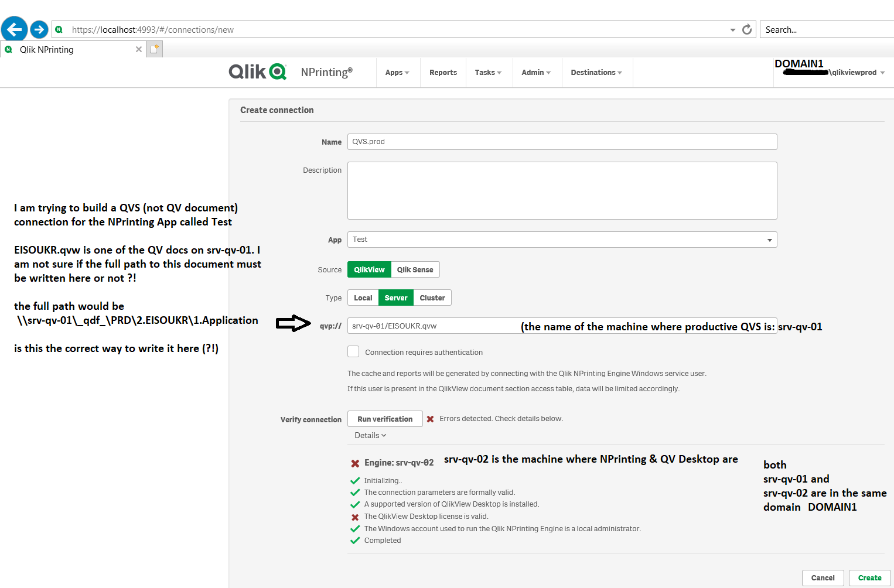Set connection Type to Cluster

click(432, 298)
